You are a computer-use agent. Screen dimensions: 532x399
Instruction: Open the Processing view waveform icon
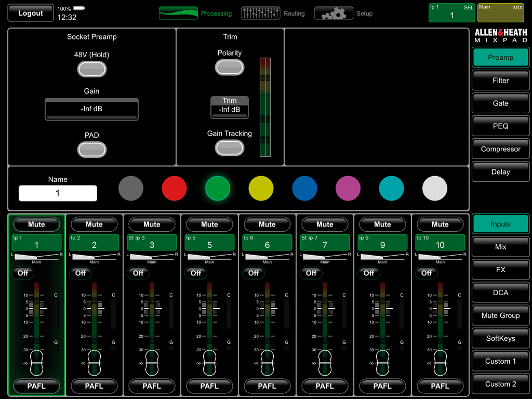click(178, 14)
